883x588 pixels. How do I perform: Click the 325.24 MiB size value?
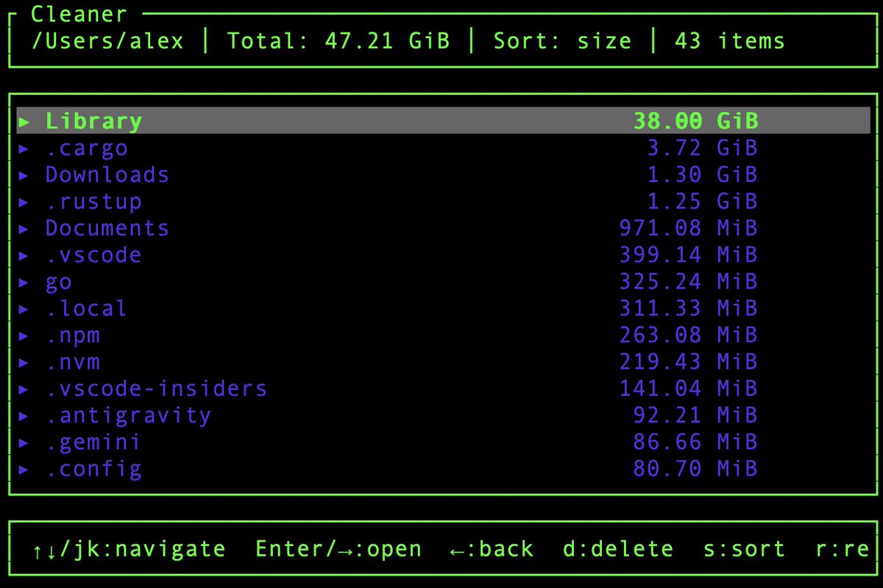[x=689, y=281]
